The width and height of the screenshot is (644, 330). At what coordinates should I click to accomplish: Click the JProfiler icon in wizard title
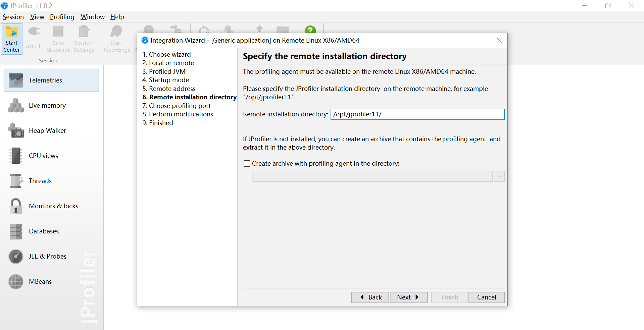(x=145, y=40)
